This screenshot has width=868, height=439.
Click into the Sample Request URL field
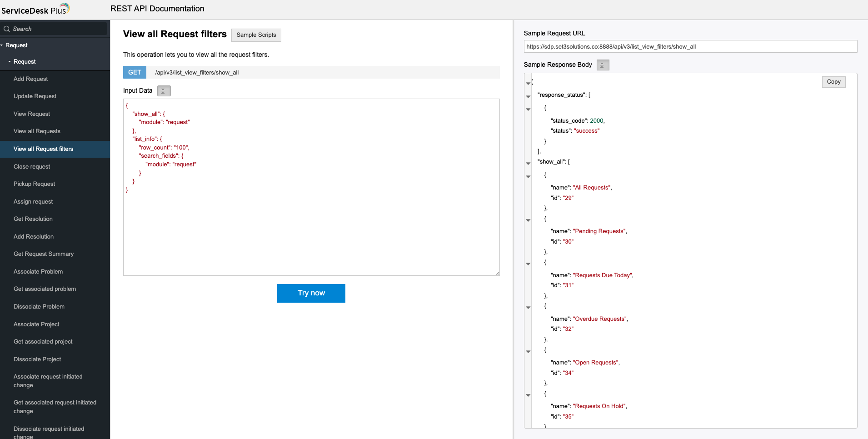tap(690, 46)
